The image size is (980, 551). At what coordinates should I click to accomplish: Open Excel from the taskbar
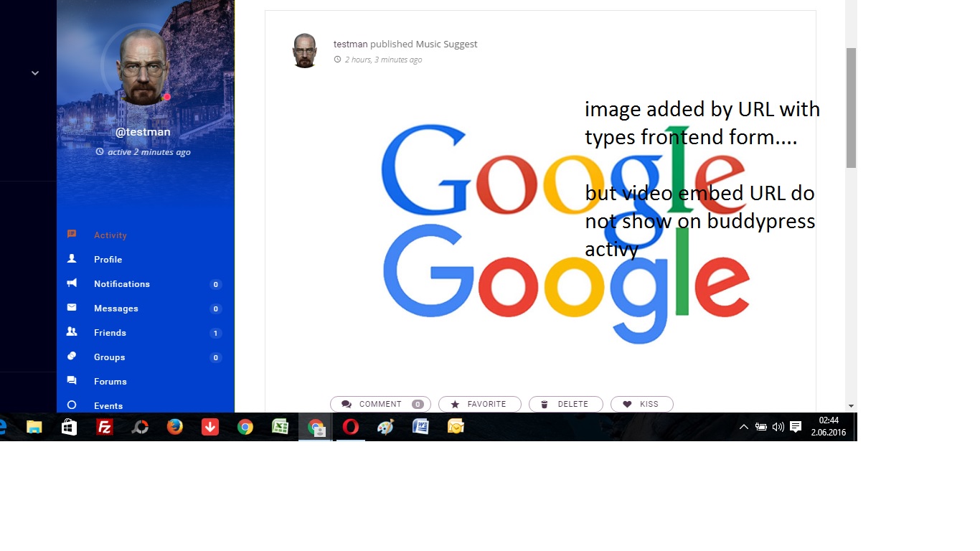tap(281, 427)
